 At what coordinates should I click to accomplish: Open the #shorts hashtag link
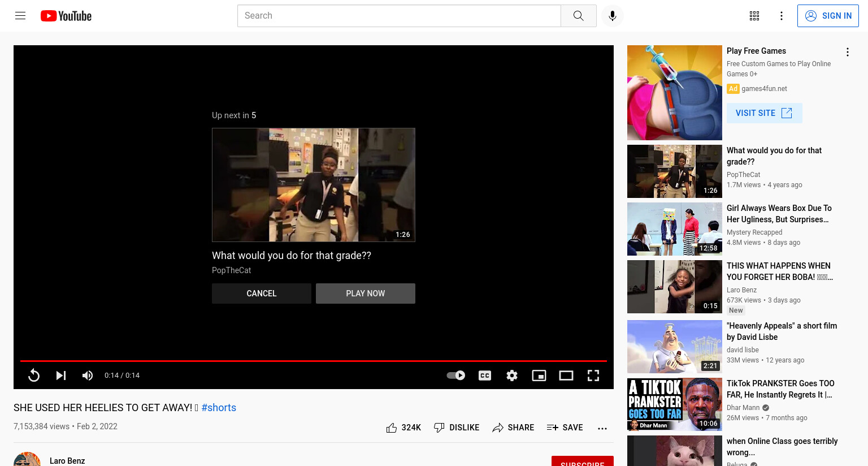(219, 408)
